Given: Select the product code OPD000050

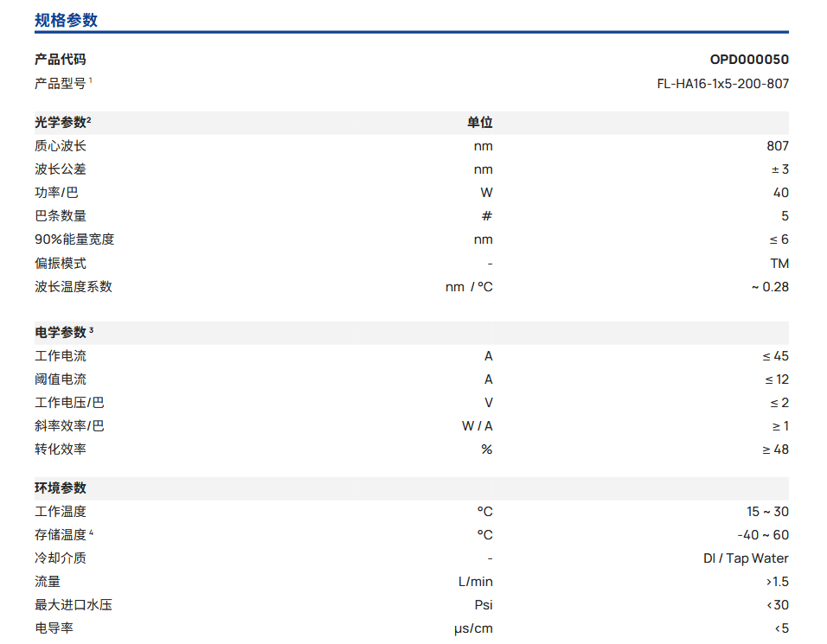Looking at the screenshot, I should click(749, 60).
